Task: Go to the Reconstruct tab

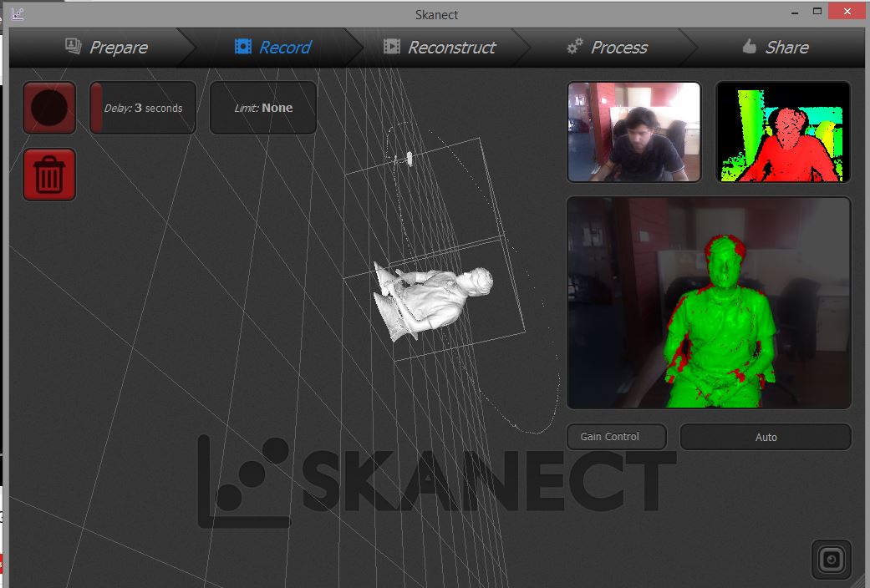Action: point(440,47)
